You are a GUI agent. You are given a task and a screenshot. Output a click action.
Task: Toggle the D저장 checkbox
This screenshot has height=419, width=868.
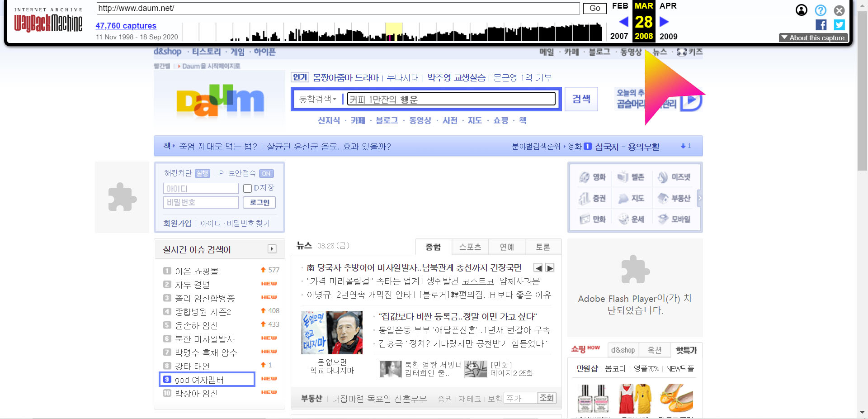click(247, 188)
